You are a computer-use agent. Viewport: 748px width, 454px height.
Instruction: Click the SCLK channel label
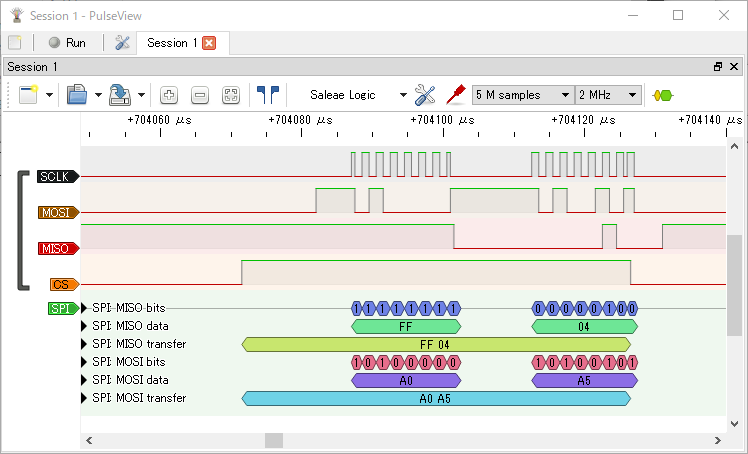(x=57, y=177)
